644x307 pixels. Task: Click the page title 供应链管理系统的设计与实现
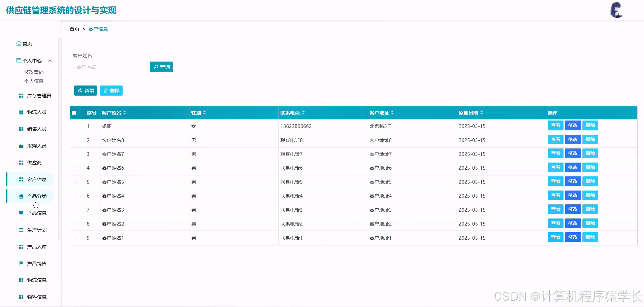(61, 10)
